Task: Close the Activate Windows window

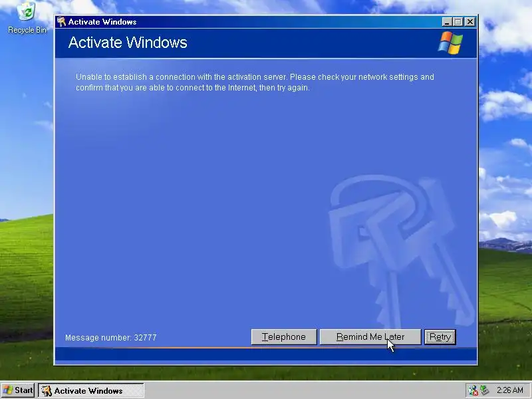Action: click(470, 22)
